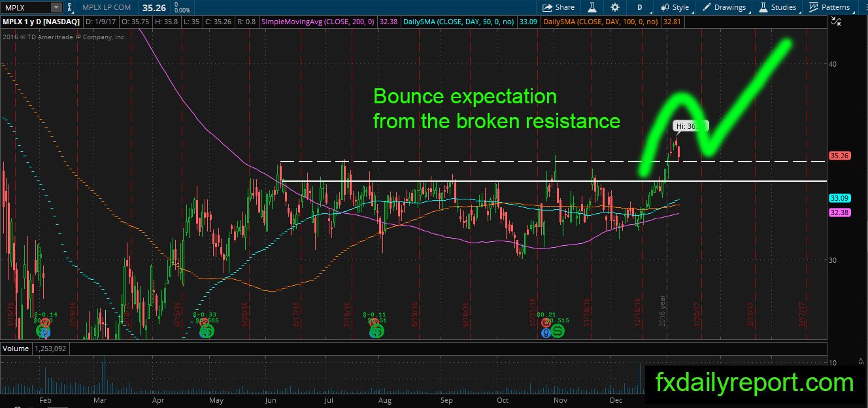Viewport: 868px width, 408px height.
Task: Click the MPLX LP COM description text
Action: [106, 7]
